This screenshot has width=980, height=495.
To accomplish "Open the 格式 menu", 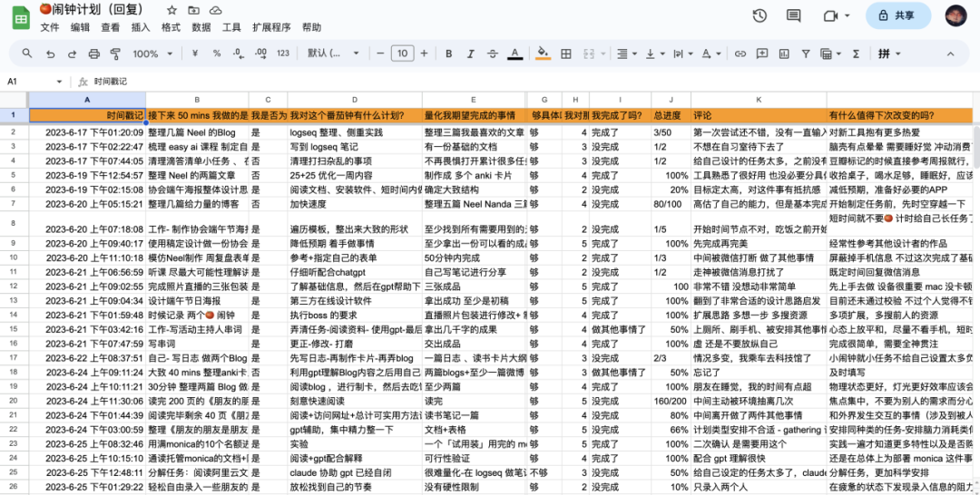I will (171, 27).
